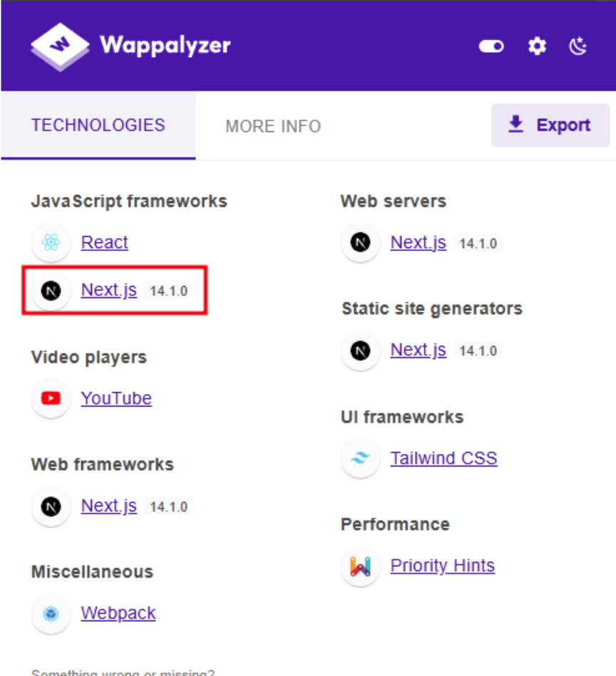Open the More Info tab

pyautogui.click(x=273, y=126)
